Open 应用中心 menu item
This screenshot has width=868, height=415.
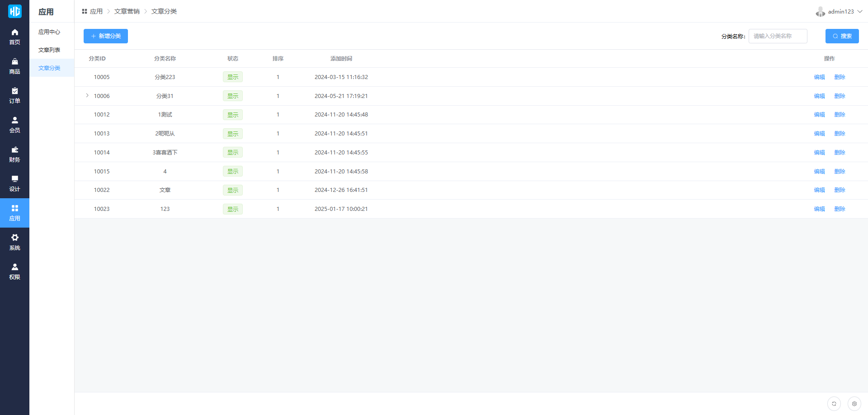coord(49,32)
